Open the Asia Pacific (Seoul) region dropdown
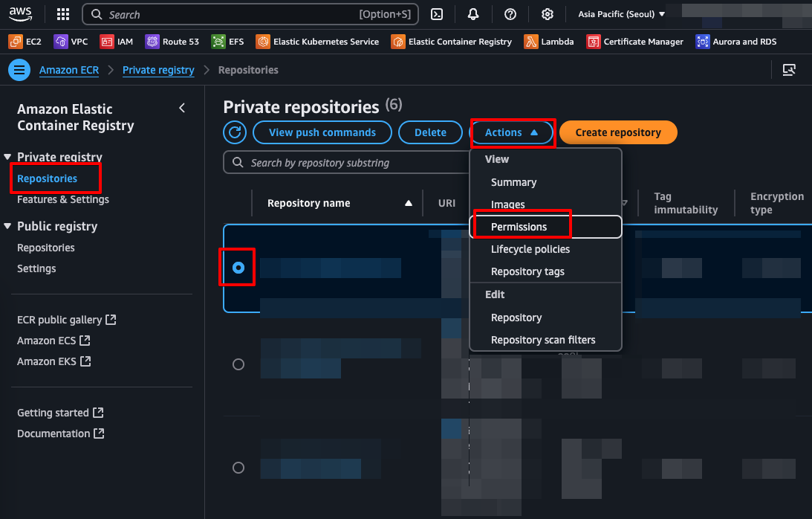This screenshot has height=519, width=812. point(621,14)
